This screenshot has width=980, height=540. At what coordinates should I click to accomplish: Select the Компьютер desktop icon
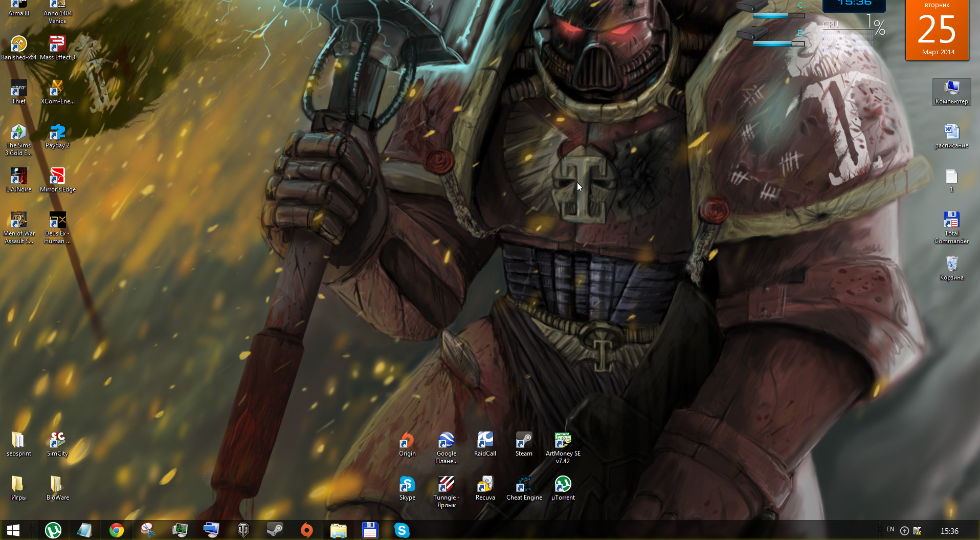(x=952, y=93)
